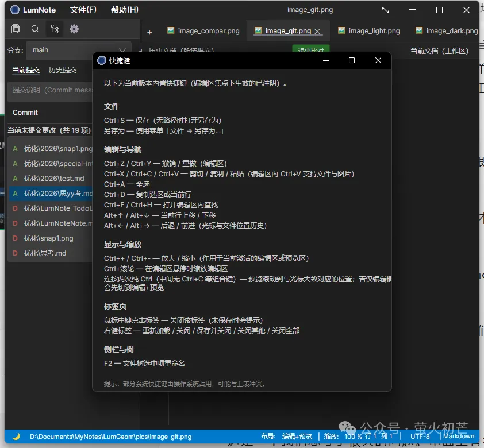The width and height of the screenshot is (484, 448).
Task: Click the 标签页 section heading
Action: pos(115,306)
